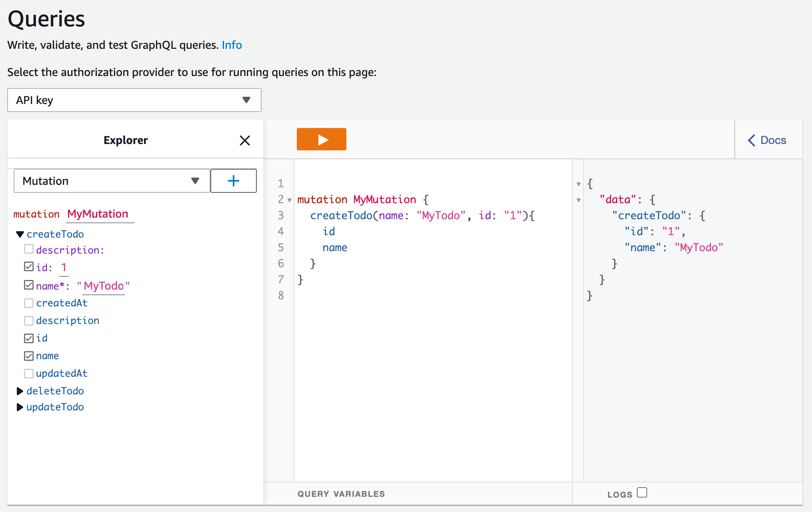Viewport: 812px width, 512px height.
Task: Click the "createTodo" key in results
Action: pos(649,216)
